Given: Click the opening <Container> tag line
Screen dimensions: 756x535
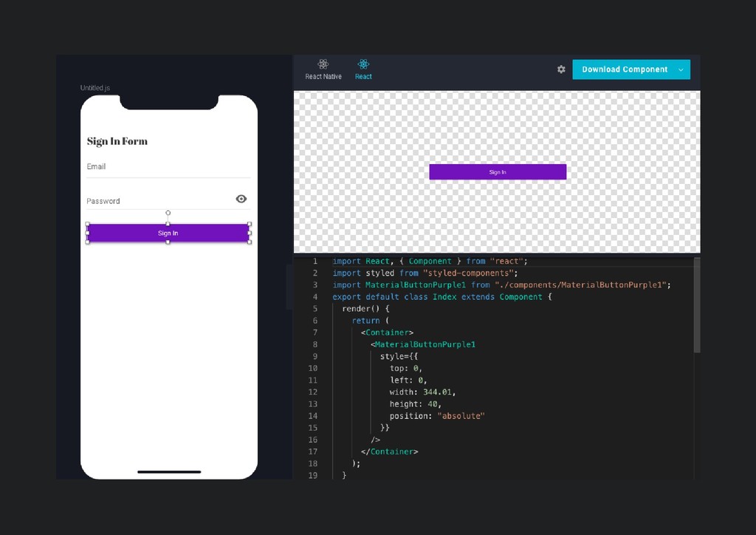Looking at the screenshot, I should coord(387,333).
